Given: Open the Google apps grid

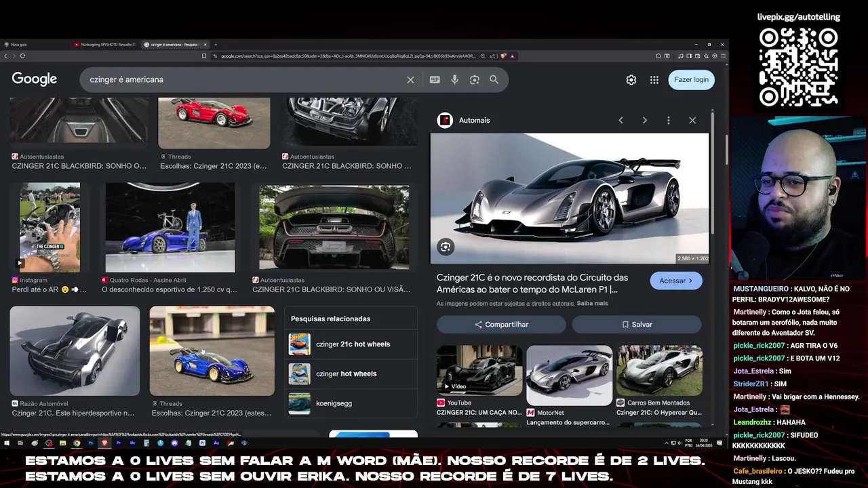Looking at the screenshot, I should click(x=654, y=80).
